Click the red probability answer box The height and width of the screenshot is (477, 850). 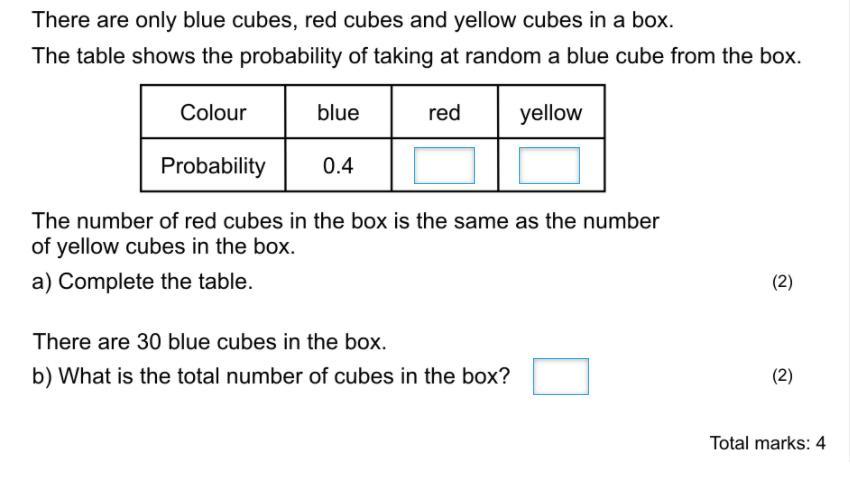444,165
